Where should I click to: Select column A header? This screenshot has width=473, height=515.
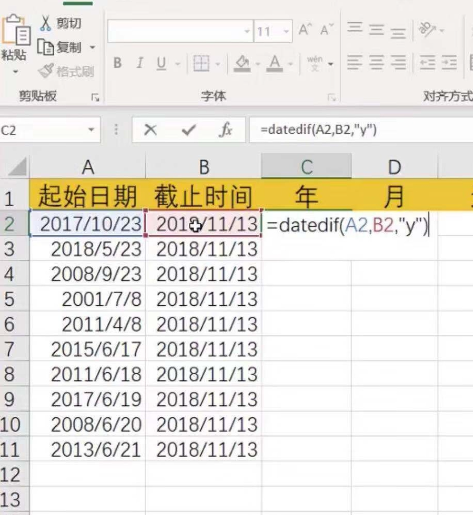pyautogui.click(x=88, y=167)
